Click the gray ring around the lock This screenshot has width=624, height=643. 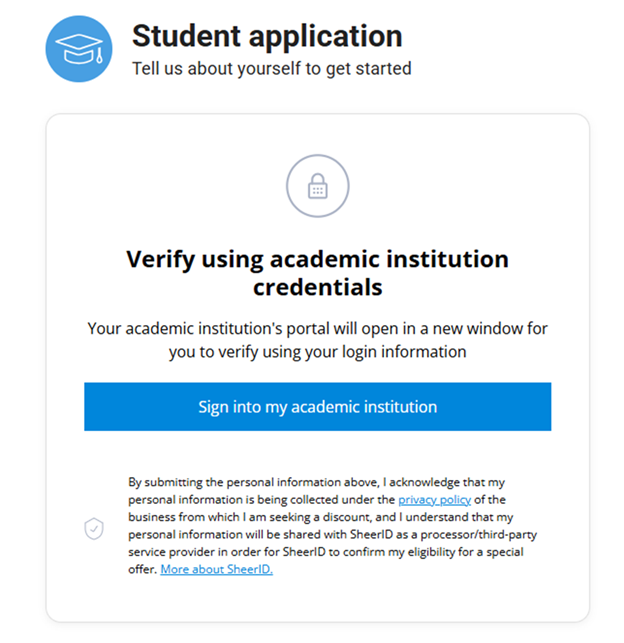click(288, 187)
